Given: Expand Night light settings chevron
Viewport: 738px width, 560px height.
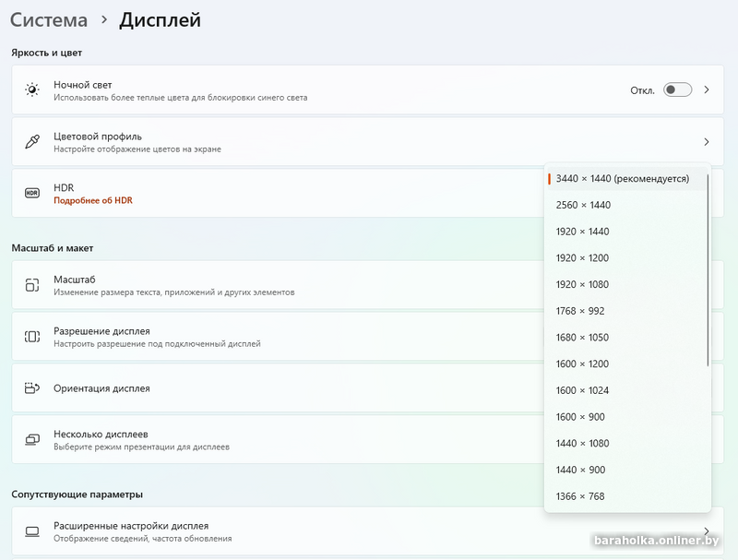Looking at the screenshot, I should coord(707,89).
